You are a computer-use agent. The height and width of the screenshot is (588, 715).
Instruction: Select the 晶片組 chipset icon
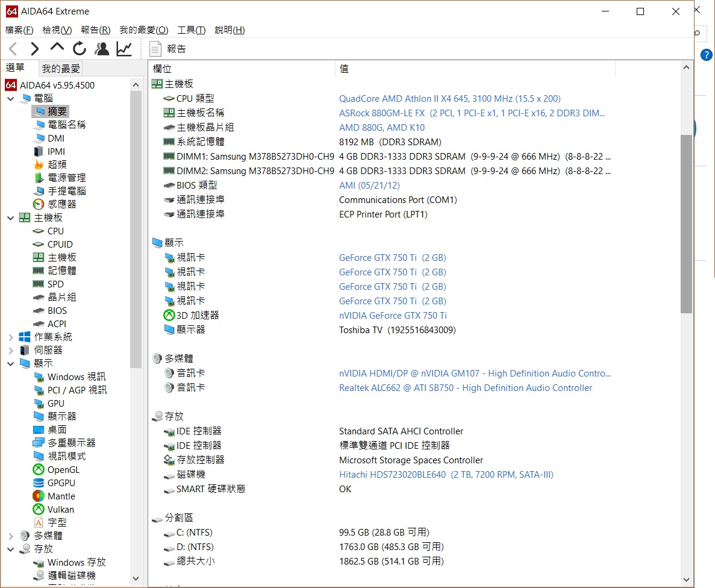[x=39, y=298]
